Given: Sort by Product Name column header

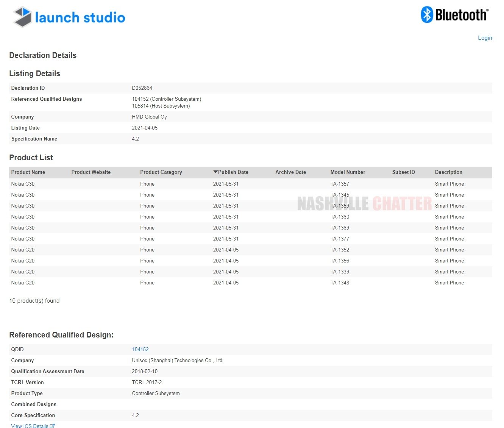Looking at the screenshot, I should click(28, 172).
